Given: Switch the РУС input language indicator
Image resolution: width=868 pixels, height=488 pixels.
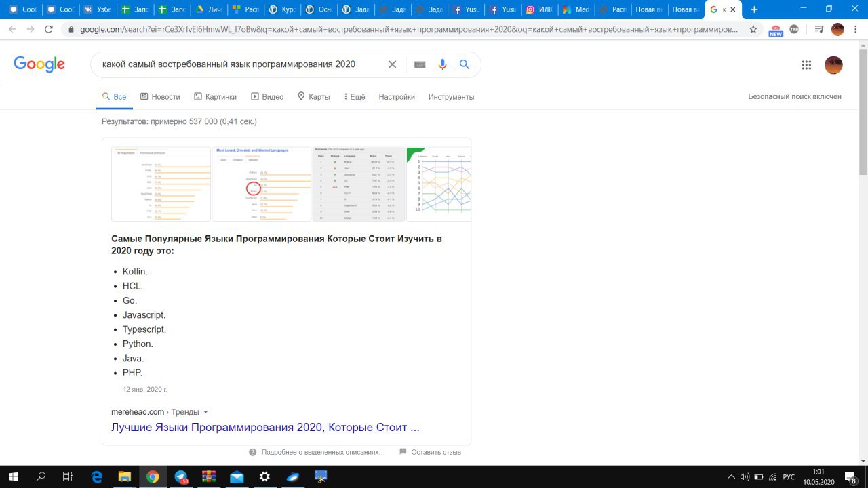Looking at the screenshot, I should coord(789,476).
